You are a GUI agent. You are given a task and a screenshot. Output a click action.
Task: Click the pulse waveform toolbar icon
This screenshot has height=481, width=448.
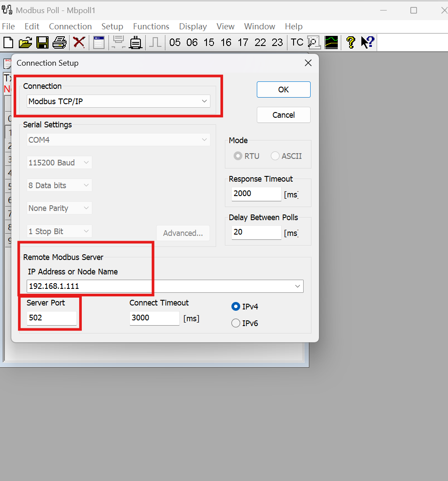[x=155, y=42]
